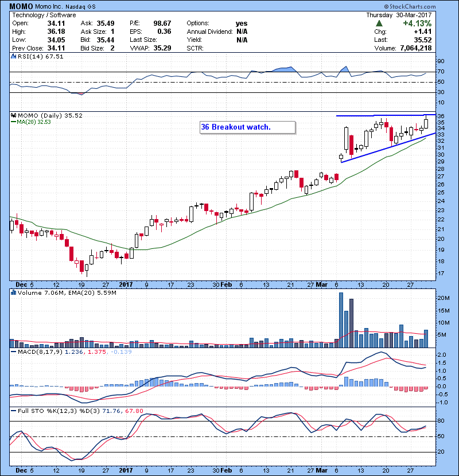Screen dimensions: 459x476
Task: Click the green up-triangle change indicator
Action: coord(379,24)
